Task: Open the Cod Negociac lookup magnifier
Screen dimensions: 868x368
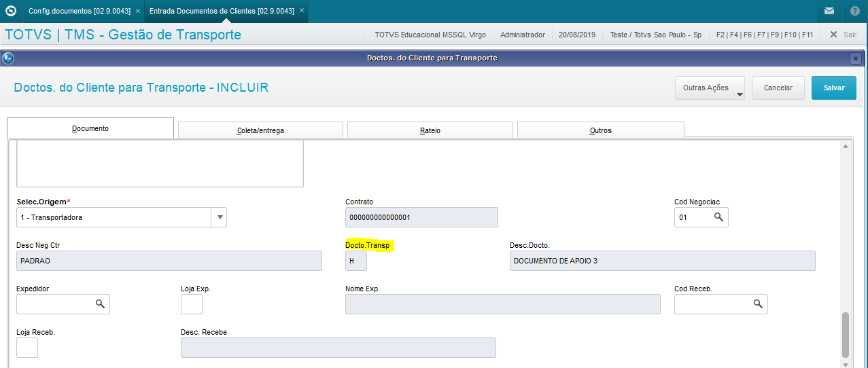Action: [718, 217]
